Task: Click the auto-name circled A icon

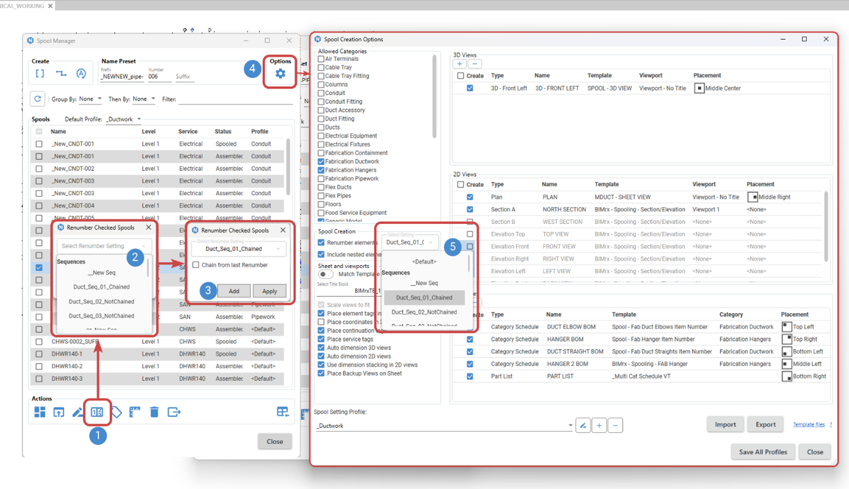Action: [81, 74]
